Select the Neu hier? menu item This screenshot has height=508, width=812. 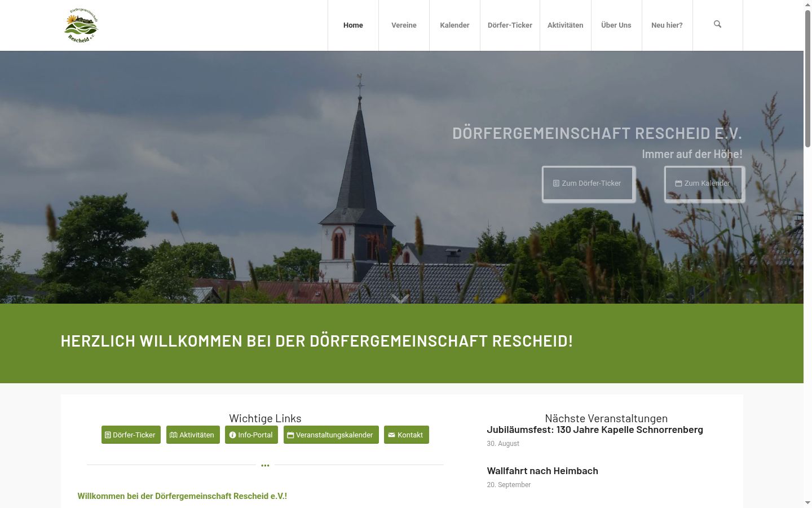(x=667, y=25)
